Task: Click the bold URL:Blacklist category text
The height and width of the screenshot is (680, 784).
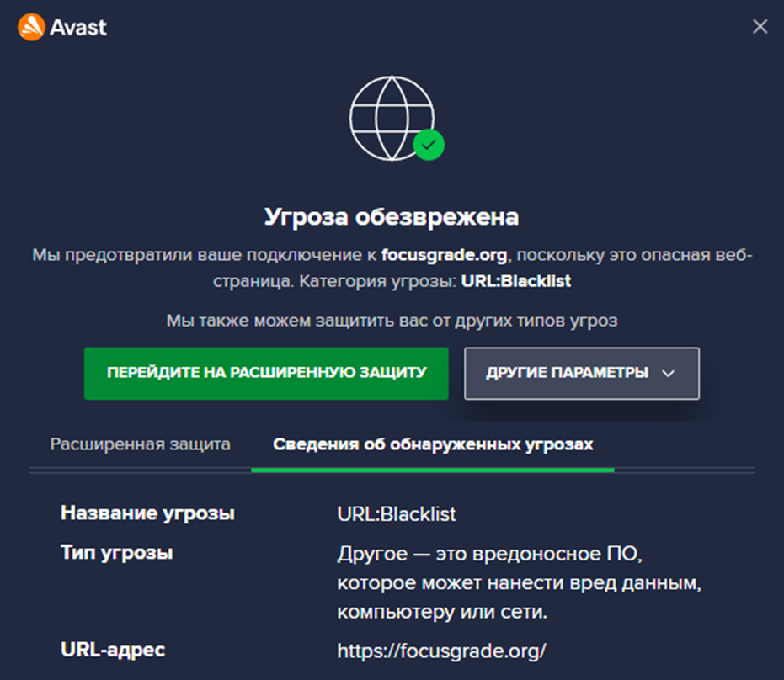Action: click(516, 281)
